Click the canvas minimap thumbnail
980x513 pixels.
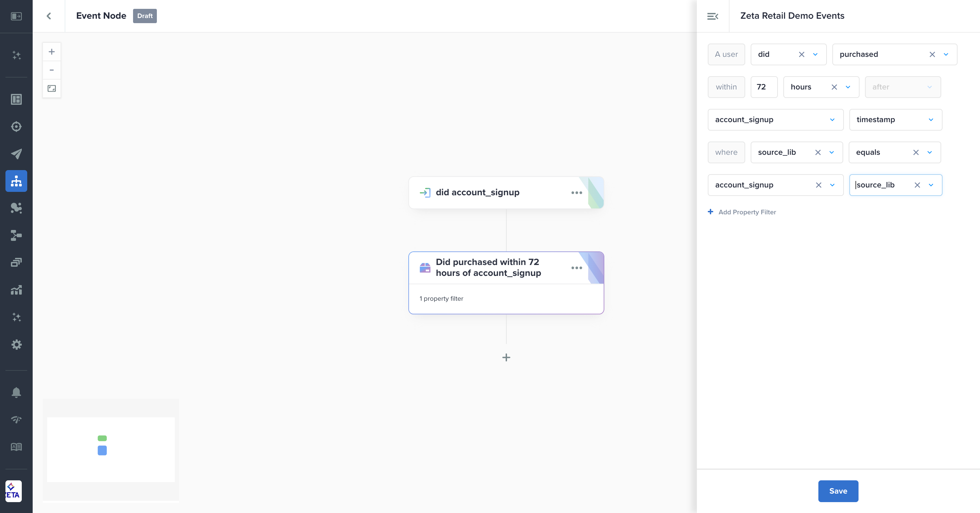tap(111, 449)
